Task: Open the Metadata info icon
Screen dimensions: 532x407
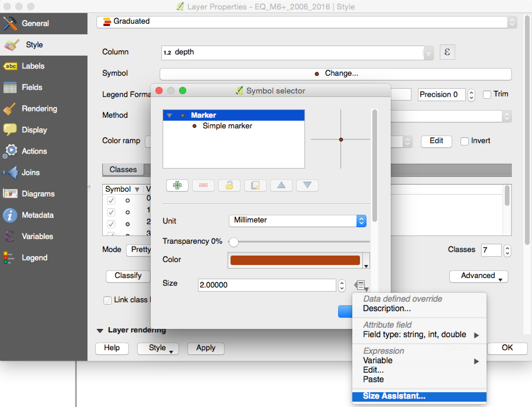Action: pos(10,215)
